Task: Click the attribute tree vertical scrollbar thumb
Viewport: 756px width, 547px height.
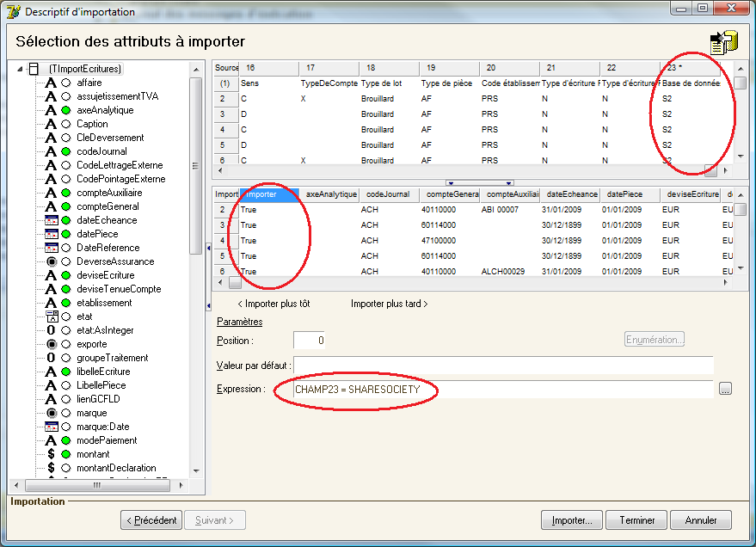Action: point(196,165)
